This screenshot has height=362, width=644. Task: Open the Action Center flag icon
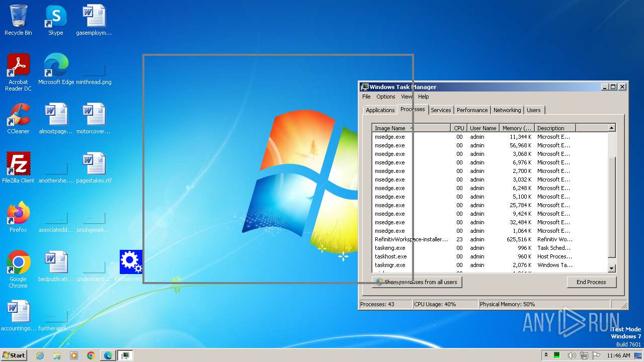click(596, 355)
